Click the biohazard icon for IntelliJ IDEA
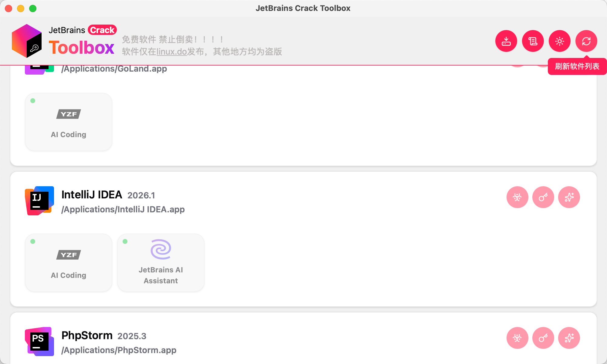Image resolution: width=607 pixels, height=364 pixels. (x=517, y=197)
